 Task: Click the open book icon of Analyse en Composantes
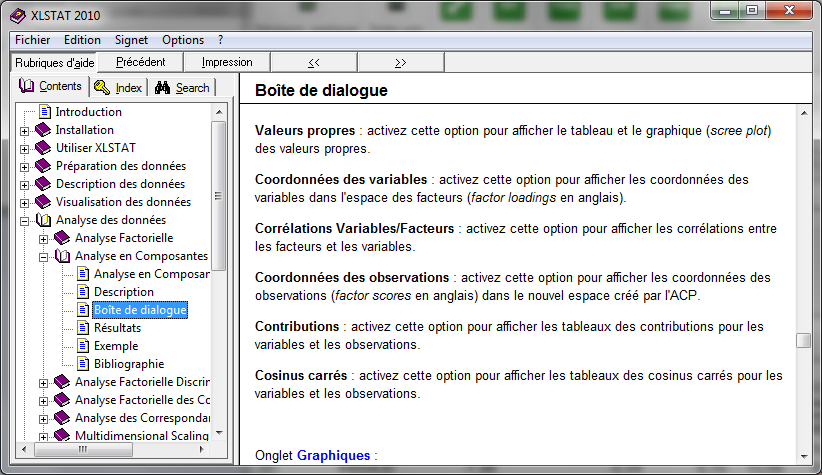point(62,256)
